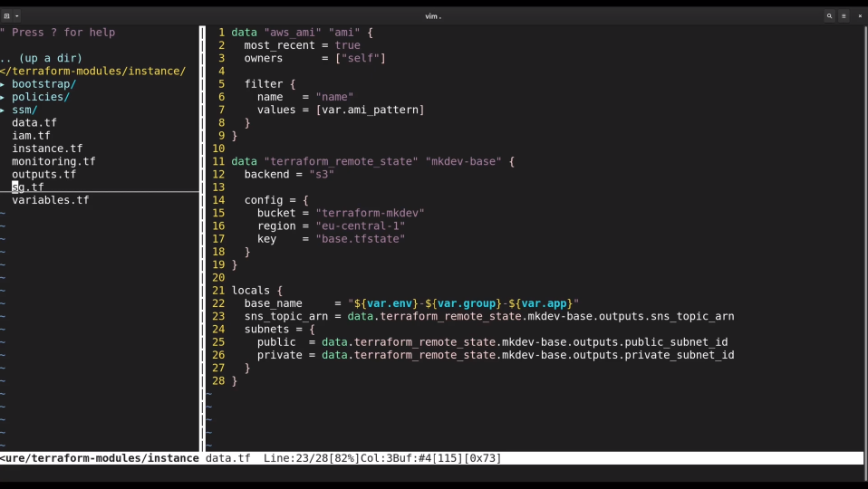Click "terraform_remote_state" string on line 11
Screen dimensions: 868x489
point(341,161)
